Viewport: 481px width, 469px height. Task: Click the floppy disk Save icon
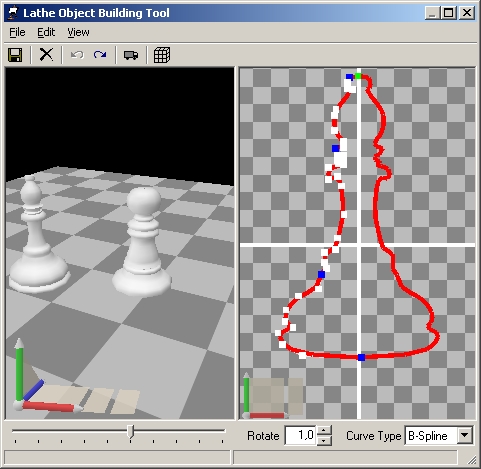(15, 55)
